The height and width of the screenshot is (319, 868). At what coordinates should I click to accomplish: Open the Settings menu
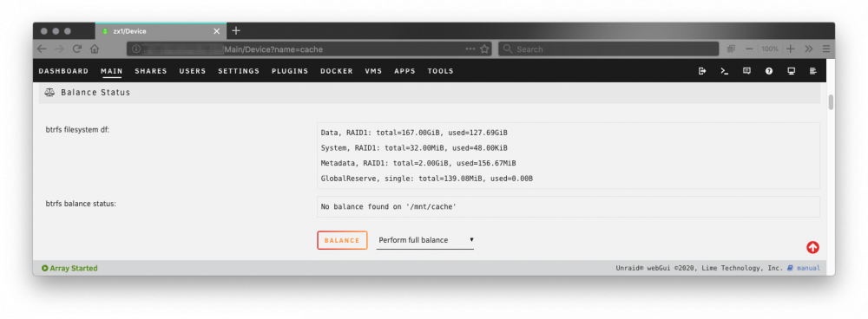click(239, 71)
